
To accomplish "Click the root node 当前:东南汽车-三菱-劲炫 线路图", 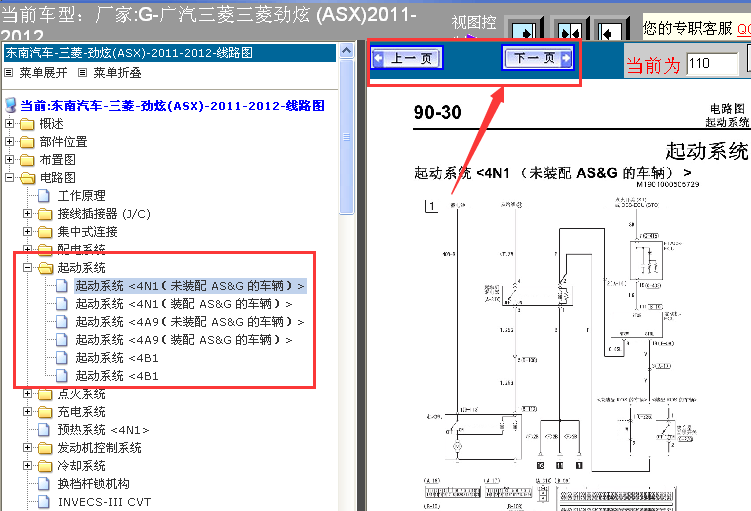I will (172, 105).
